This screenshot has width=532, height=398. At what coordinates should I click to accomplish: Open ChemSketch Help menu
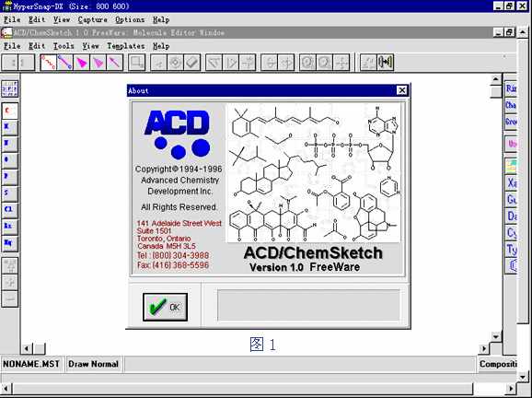pos(161,46)
